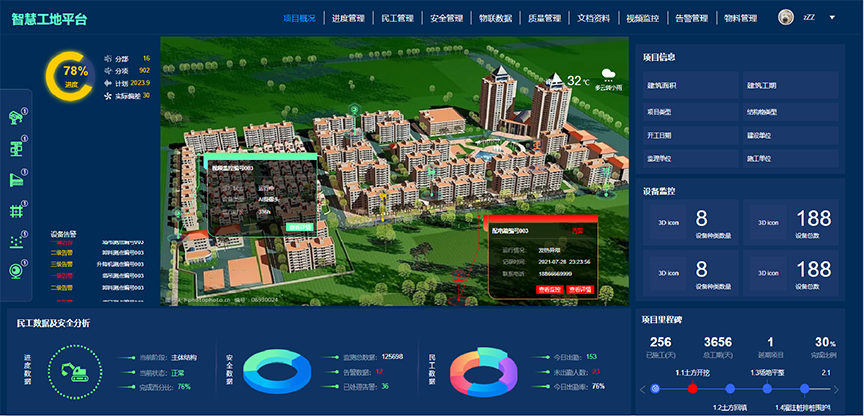Screen dimensions: 864x416
Task: Click the red 查看详情 button in alarm popup
Action: click(580, 289)
